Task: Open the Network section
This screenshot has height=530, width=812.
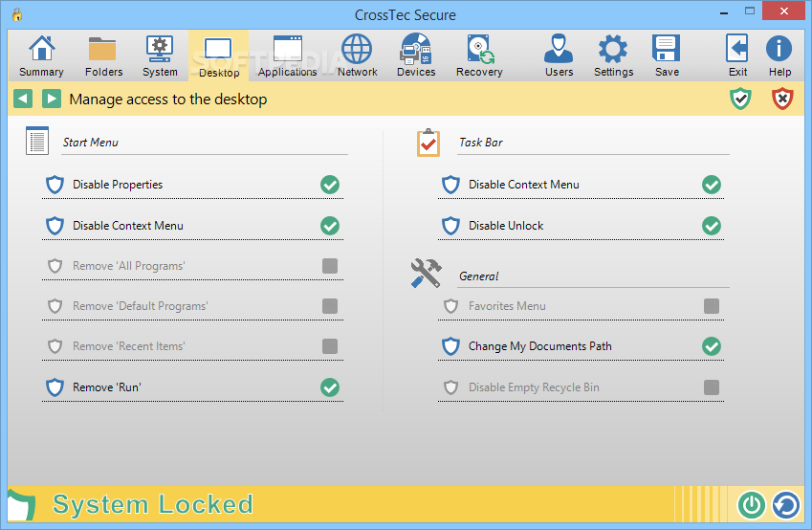Action: [357, 55]
